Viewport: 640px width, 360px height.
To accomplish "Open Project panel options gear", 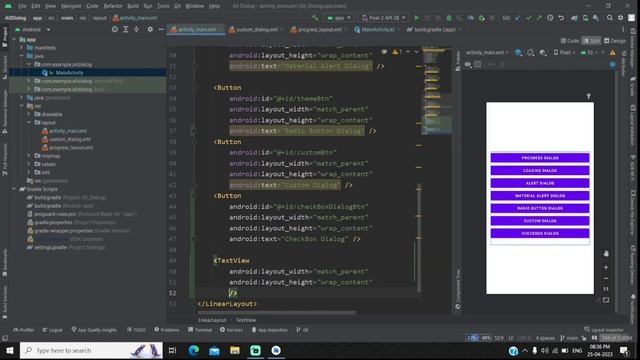I will click(150, 29).
